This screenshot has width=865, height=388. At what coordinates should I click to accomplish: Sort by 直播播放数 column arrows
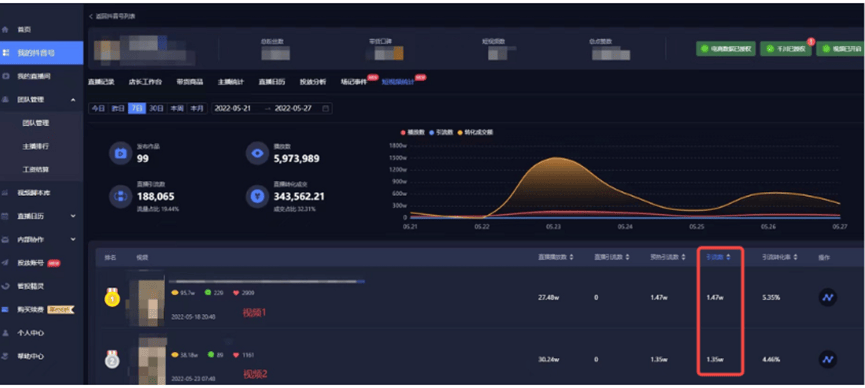click(571, 257)
